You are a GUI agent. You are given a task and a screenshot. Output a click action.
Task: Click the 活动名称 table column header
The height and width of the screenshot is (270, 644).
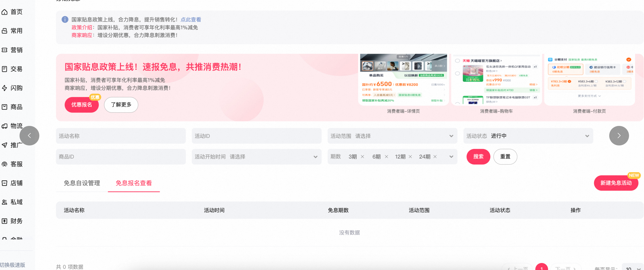[x=74, y=210]
